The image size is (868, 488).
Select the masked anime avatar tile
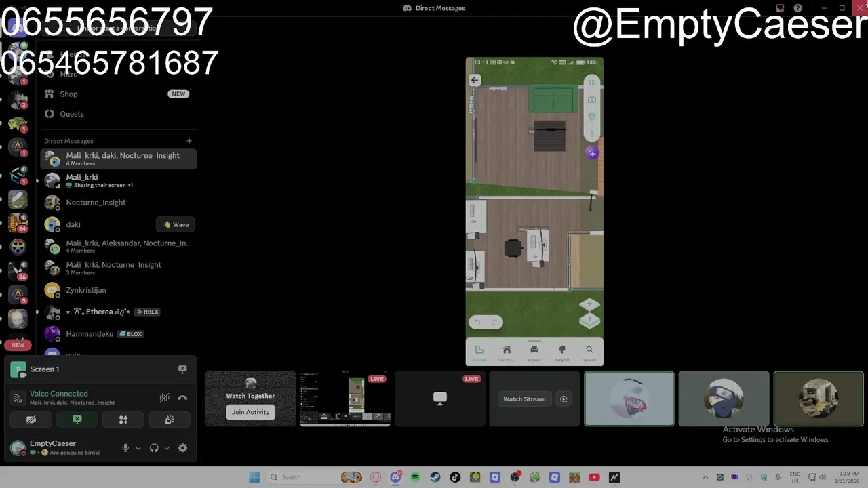(724, 399)
